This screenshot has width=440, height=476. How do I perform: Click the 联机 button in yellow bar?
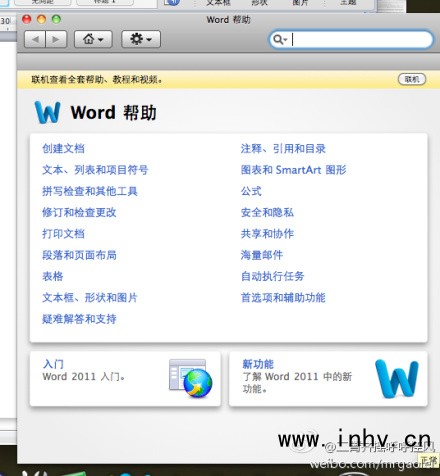(x=412, y=79)
